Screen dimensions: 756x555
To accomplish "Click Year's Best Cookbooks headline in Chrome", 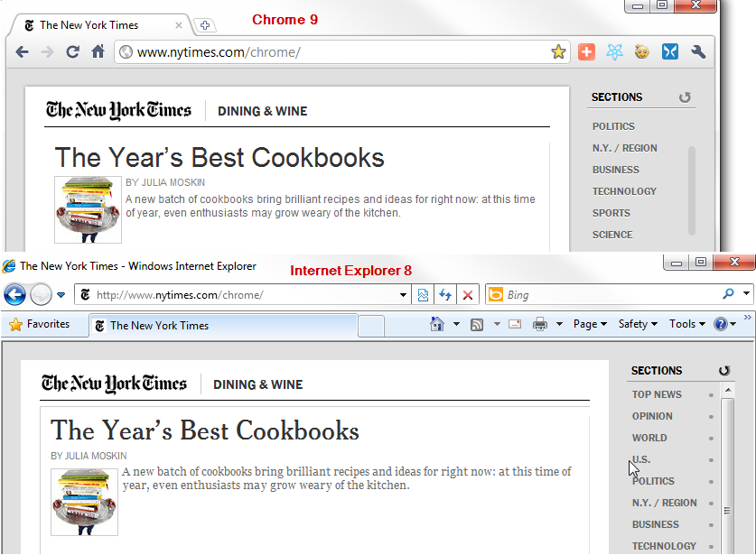I will (x=219, y=158).
